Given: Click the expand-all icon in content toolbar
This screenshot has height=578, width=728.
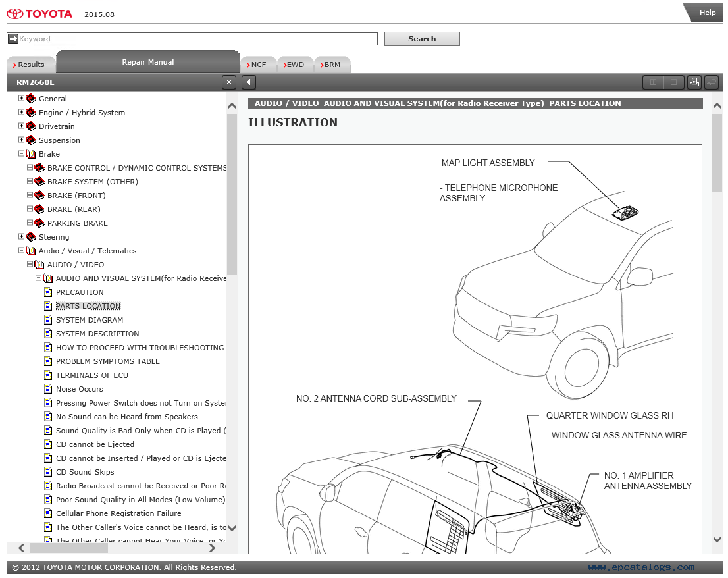Looking at the screenshot, I should click(653, 82).
